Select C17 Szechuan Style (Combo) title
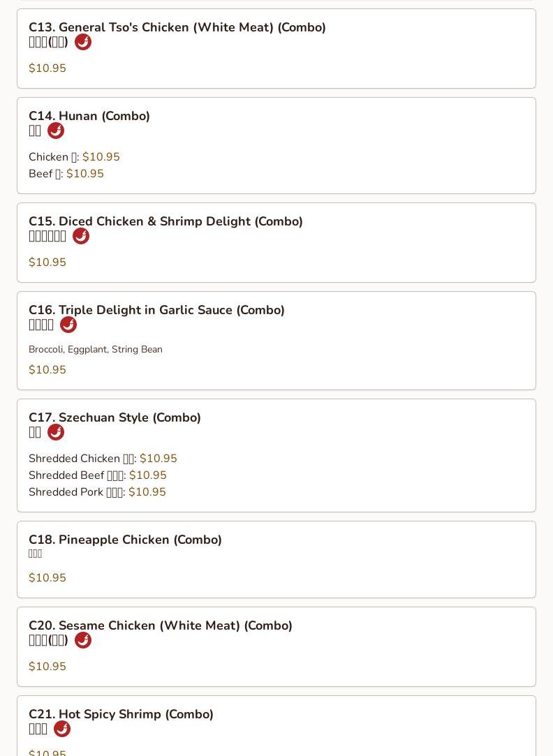Viewport: 553px width, 756px height. [115, 417]
